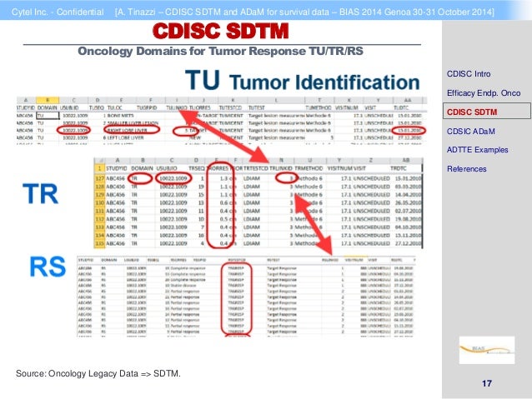The height and width of the screenshot is (399, 532).
Task: Click TRDTC cell 02.07.2010
Action: 408,211
